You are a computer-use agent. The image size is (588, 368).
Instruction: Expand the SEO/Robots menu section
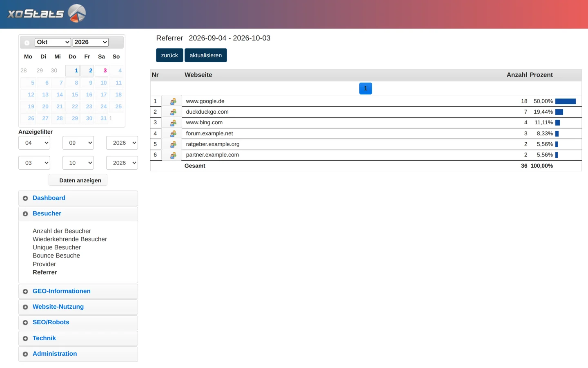[78, 323]
